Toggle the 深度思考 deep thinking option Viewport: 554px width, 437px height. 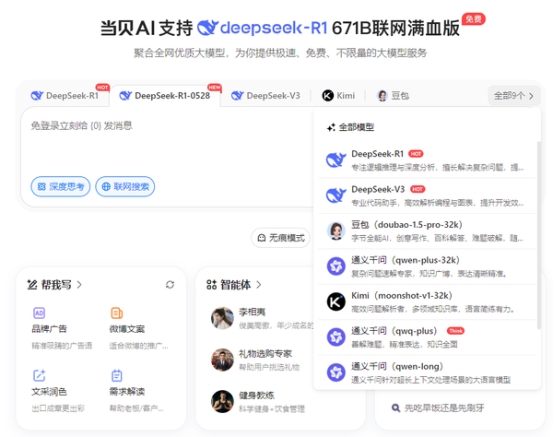[60, 187]
